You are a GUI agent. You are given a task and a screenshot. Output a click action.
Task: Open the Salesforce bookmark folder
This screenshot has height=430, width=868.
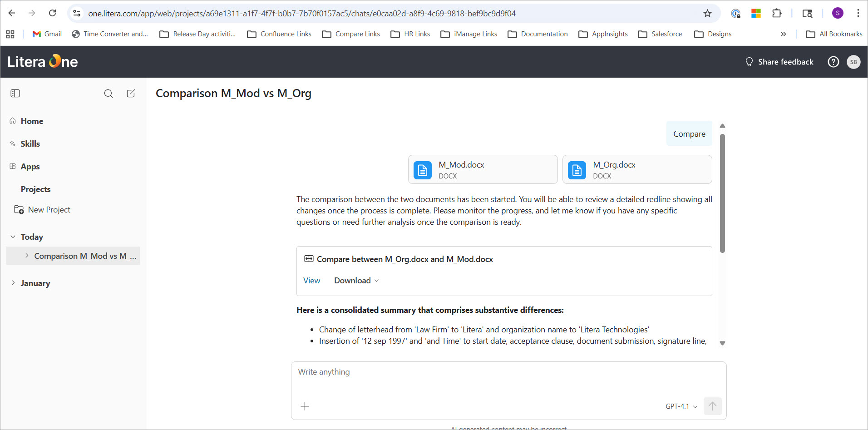tap(660, 34)
